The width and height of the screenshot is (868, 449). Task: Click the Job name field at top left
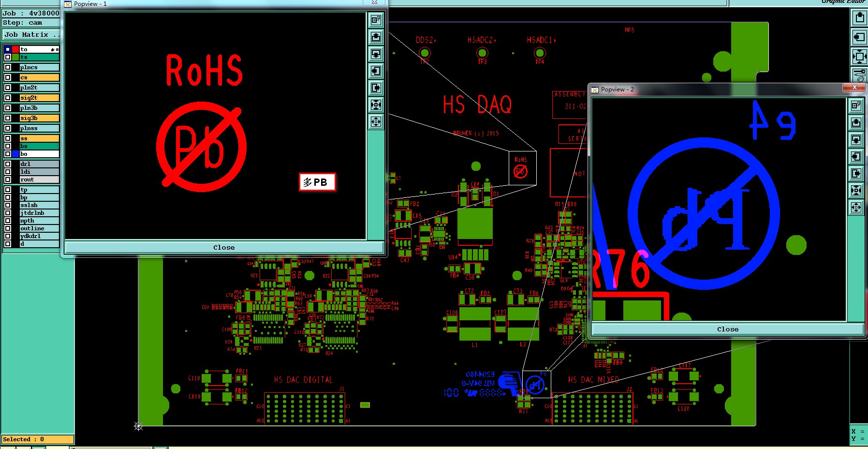tap(31, 14)
